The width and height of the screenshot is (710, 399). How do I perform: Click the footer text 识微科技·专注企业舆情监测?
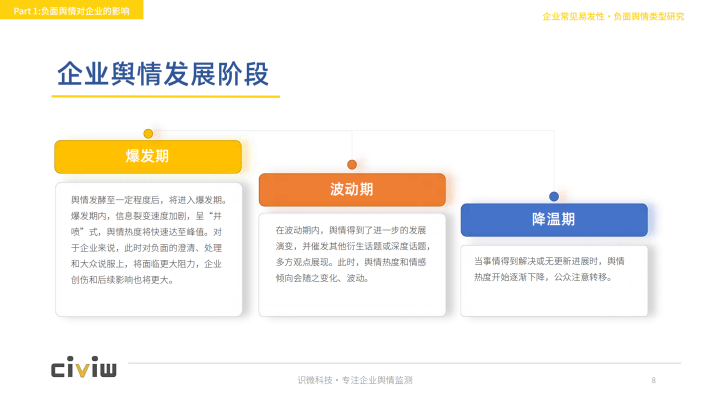[355, 380]
